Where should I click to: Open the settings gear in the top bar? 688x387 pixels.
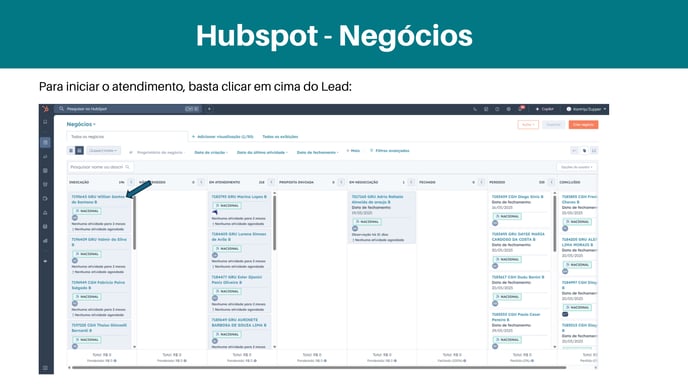tap(509, 109)
